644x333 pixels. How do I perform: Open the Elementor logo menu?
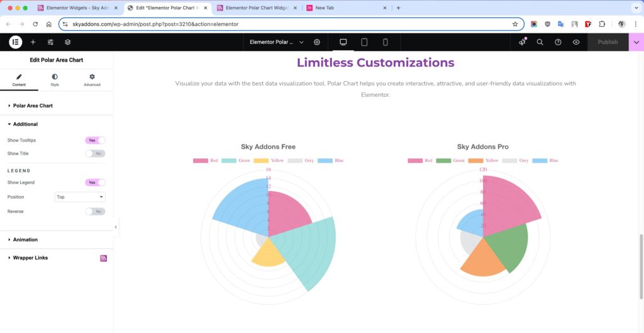pyautogui.click(x=16, y=42)
